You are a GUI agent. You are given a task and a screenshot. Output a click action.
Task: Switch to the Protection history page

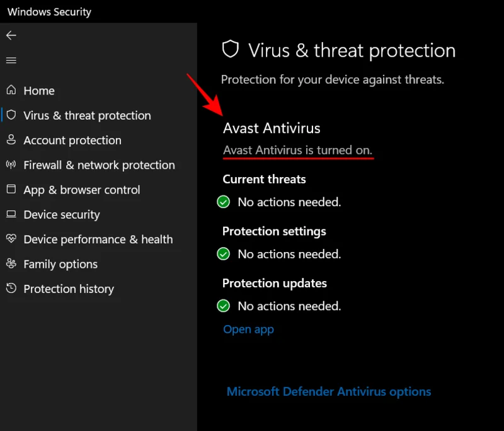click(69, 289)
